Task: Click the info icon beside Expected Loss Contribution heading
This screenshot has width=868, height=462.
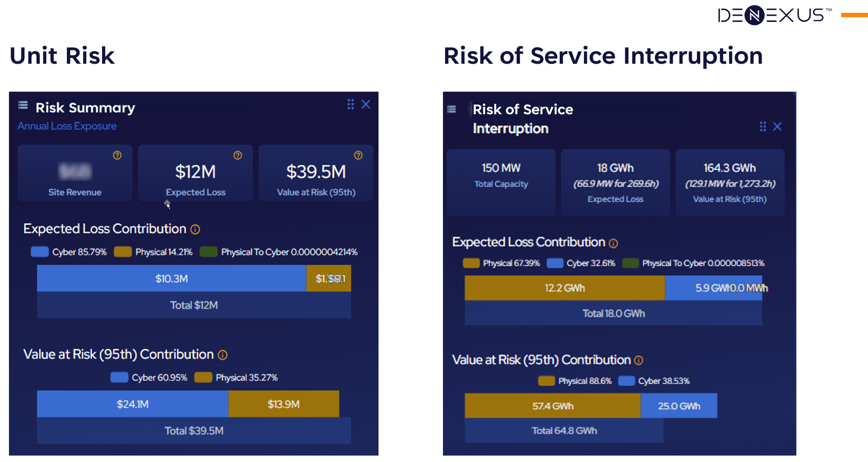Action: [x=195, y=229]
